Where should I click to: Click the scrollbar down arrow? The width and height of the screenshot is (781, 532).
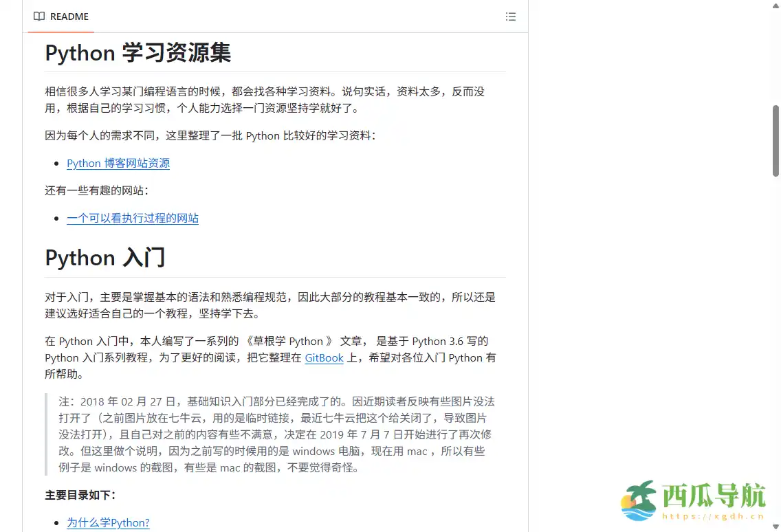pyautogui.click(x=776, y=527)
